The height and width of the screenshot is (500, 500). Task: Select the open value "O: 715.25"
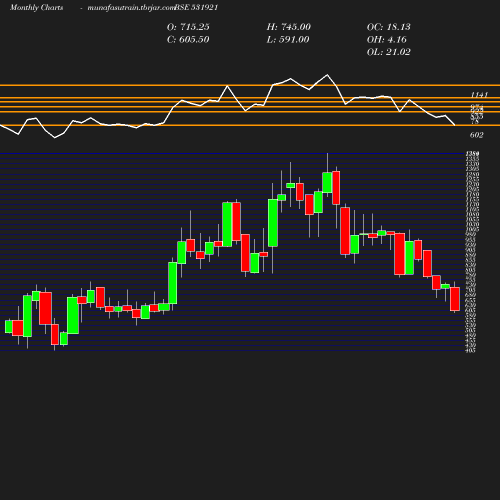(x=188, y=27)
